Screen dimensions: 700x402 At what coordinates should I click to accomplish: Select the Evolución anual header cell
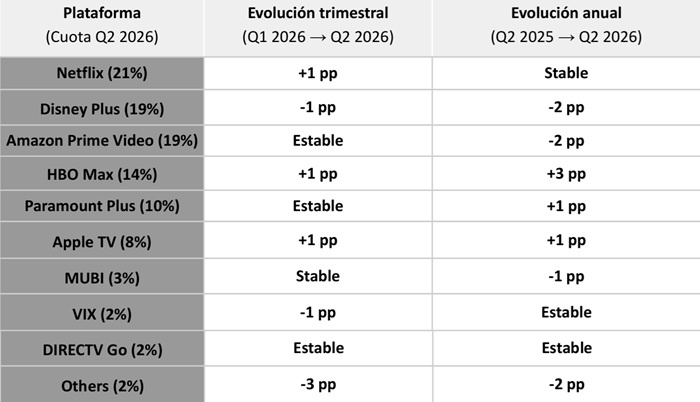click(x=566, y=28)
